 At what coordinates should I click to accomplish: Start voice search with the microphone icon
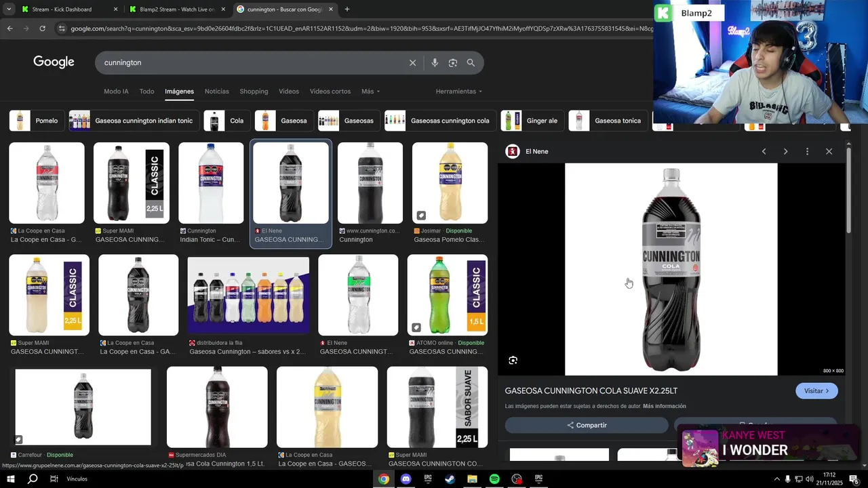[x=435, y=62]
